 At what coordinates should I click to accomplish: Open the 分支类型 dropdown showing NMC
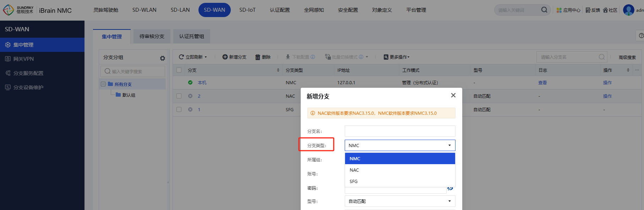[x=400, y=145]
